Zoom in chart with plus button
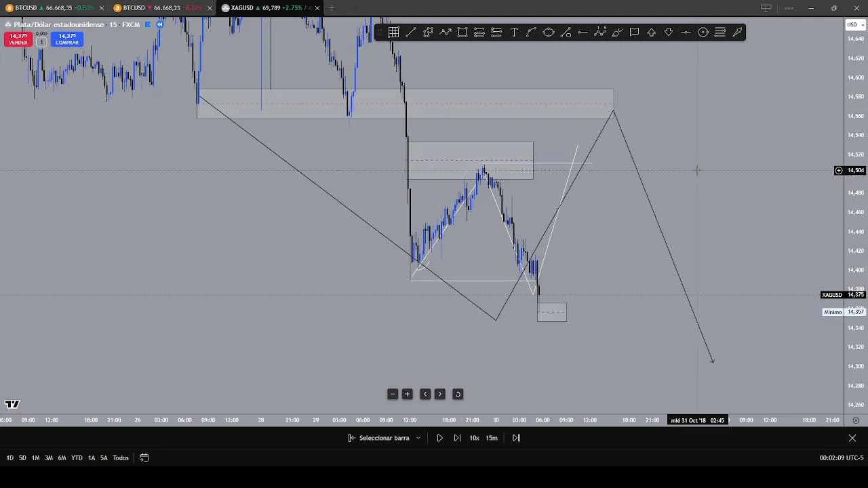The width and height of the screenshot is (868, 488). pyautogui.click(x=408, y=394)
